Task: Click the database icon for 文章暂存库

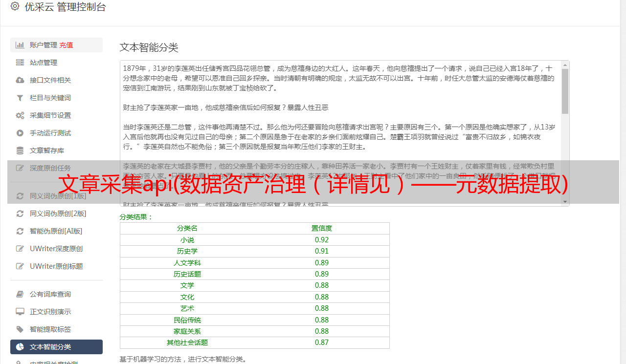Action: pos(20,150)
